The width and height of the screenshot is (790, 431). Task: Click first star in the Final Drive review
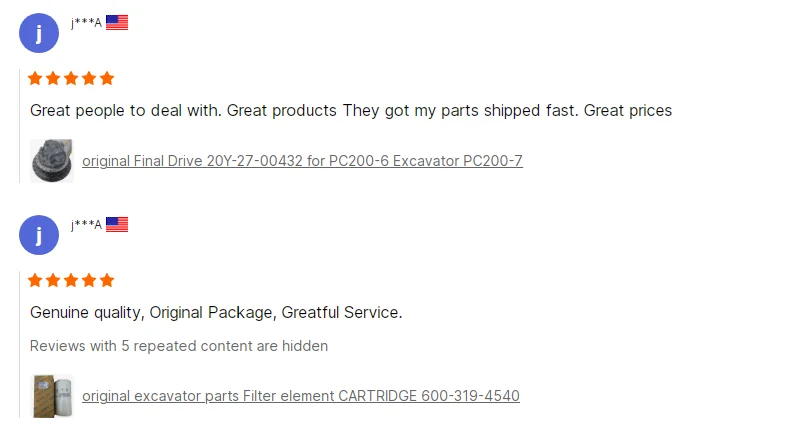(x=36, y=78)
